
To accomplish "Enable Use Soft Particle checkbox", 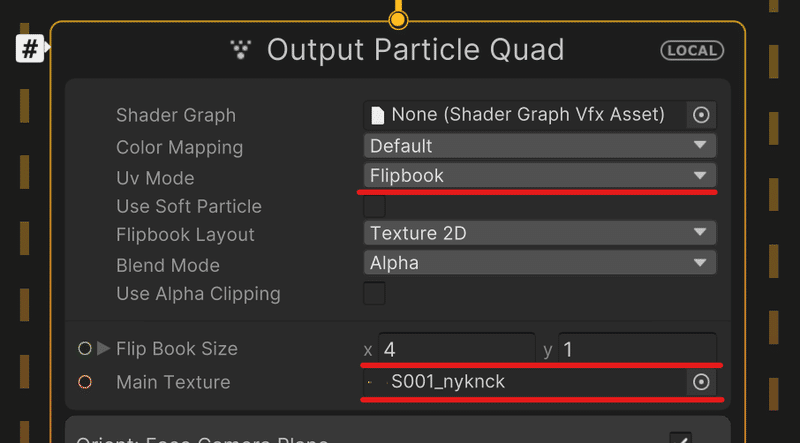I will click(374, 206).
